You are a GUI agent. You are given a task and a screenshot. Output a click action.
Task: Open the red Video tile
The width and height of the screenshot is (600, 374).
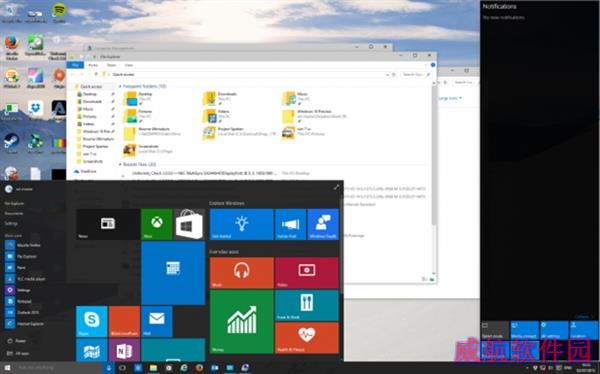coord(307,273)
